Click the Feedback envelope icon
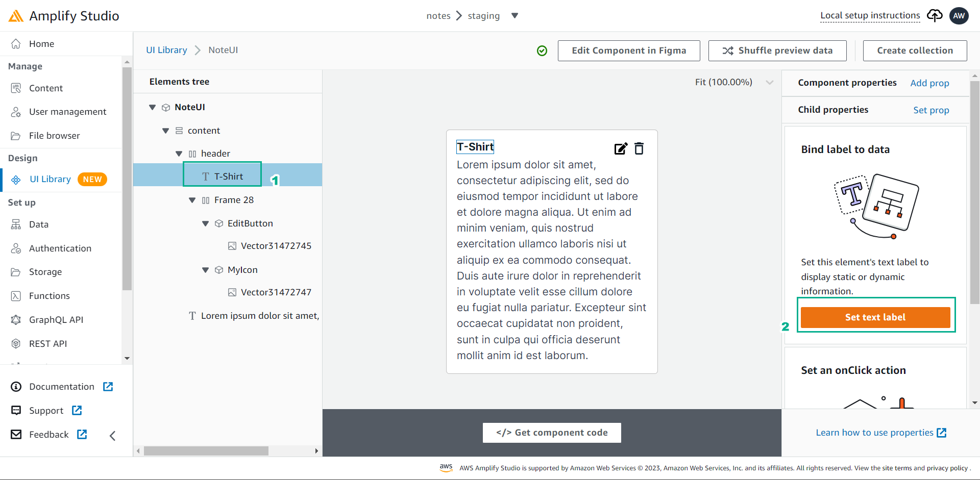980x480 pixels. tap(16, 435)
